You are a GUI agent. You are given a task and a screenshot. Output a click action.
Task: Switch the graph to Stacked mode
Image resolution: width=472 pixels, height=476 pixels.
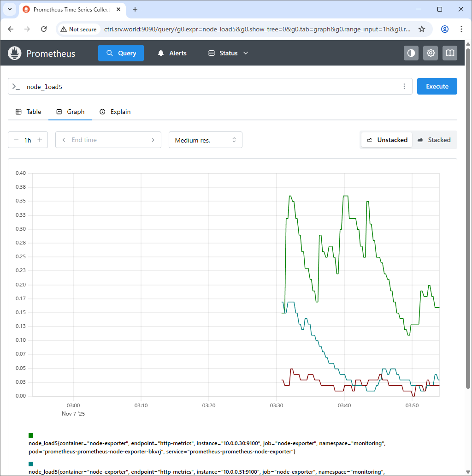434,140
